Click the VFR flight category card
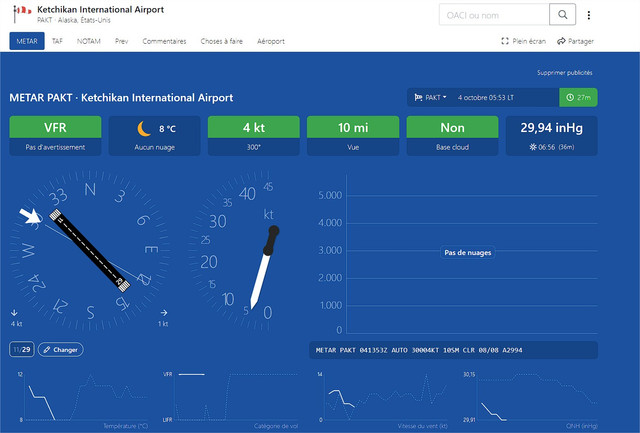Screen dimensions: 640x433 (x=56, y=135)
